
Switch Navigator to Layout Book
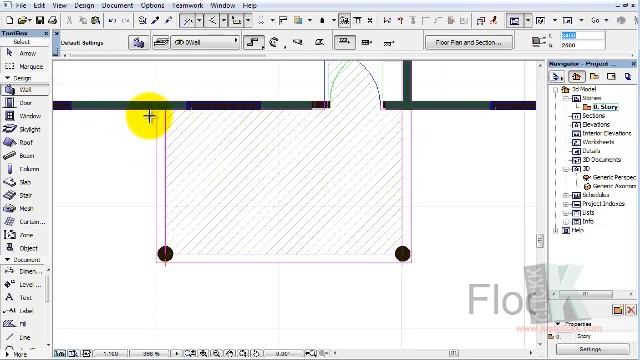611,76
